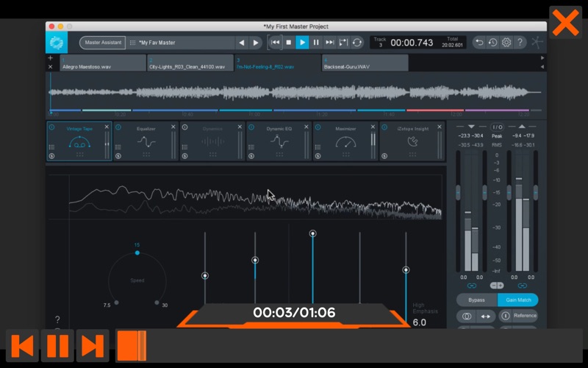Click the Ozone logo tile top left
The image size is (588, 368).
pos(57,43)
